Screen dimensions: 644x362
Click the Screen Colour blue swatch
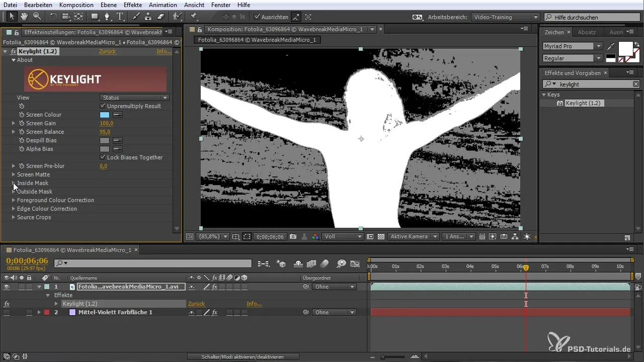[x=105, y=115]
